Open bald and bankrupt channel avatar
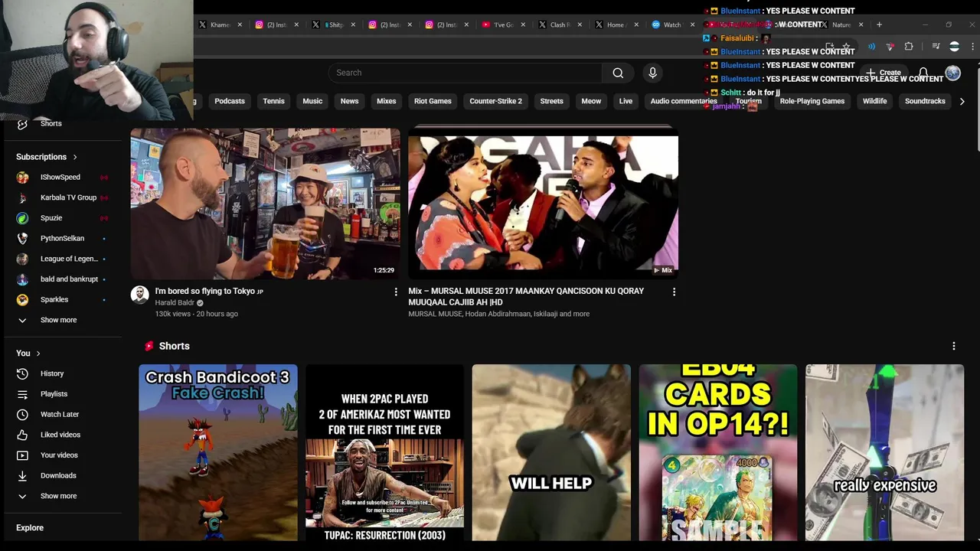The height and width of the screenshot is (551, 980). [23, 279]
